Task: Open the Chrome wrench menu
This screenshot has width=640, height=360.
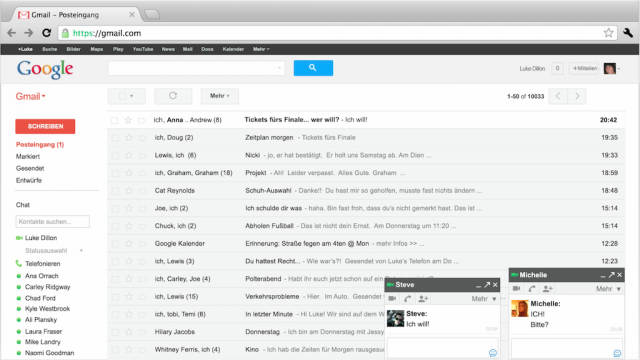Action: (x=628, y=33)
